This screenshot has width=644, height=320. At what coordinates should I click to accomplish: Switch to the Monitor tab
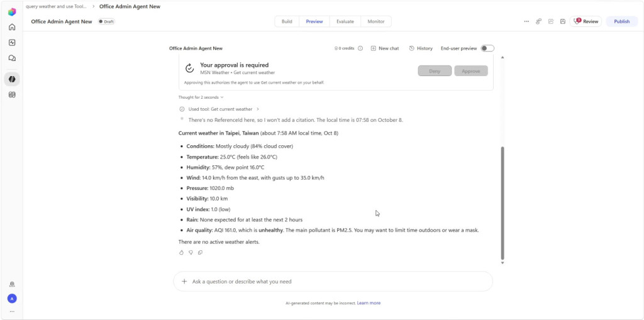tap(376, 21)
